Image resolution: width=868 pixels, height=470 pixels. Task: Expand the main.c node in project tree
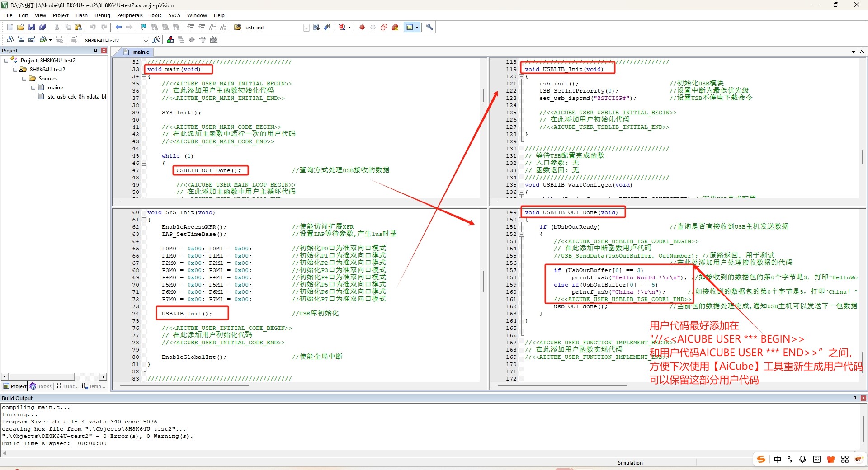(x=33, y=88)
